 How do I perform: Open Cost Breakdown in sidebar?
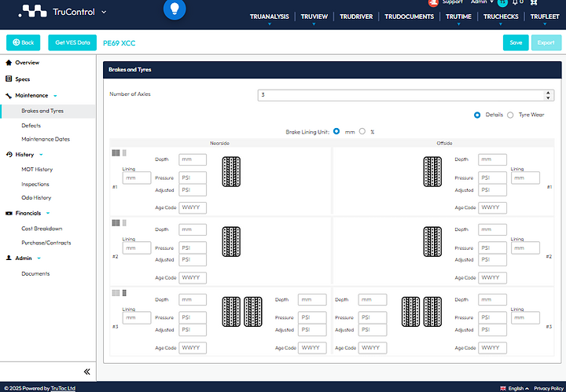(42, 229)
